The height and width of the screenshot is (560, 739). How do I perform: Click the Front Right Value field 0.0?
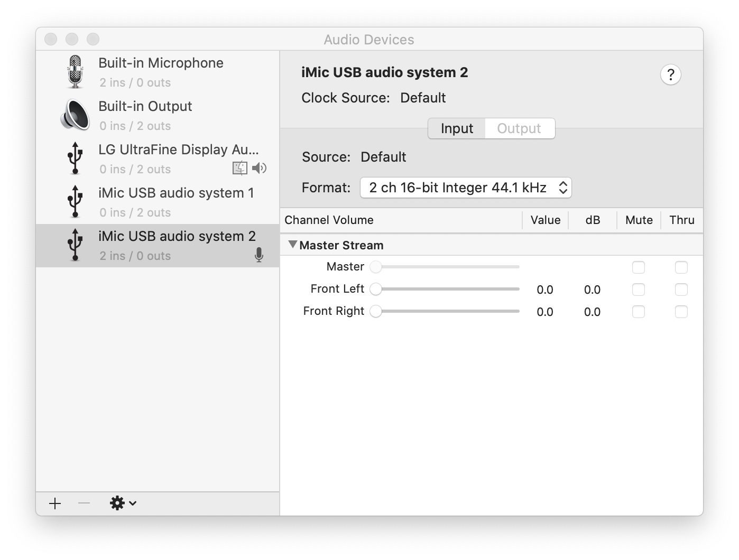coord(545,312)
